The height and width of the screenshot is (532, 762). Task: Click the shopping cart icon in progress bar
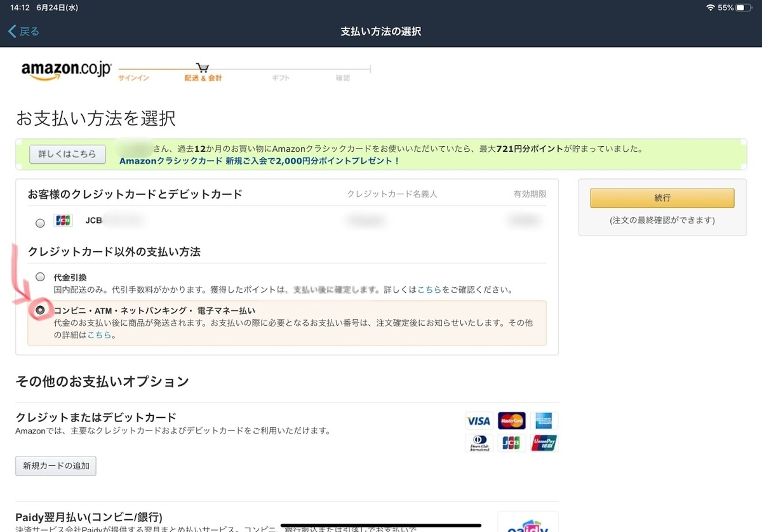202,67
